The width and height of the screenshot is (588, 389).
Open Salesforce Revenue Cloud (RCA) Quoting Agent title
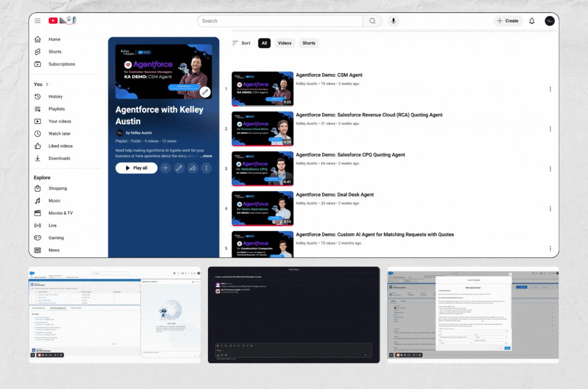pyautogui.click(x=369, y=115)
